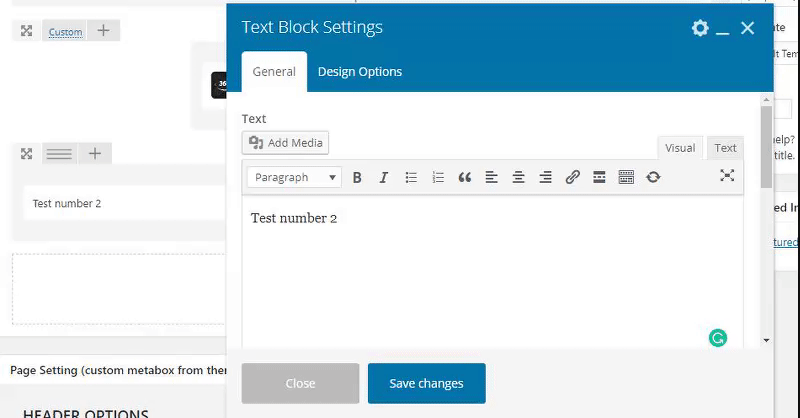The height and width of the screenshot is (418, 800).
Task: Click inside the text editor area
Action: pos(490,270)
